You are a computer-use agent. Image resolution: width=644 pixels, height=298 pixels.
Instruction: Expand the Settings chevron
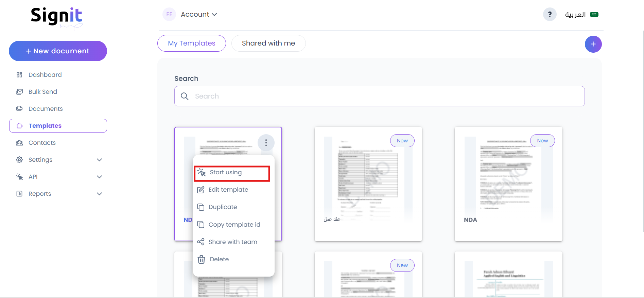99,160
